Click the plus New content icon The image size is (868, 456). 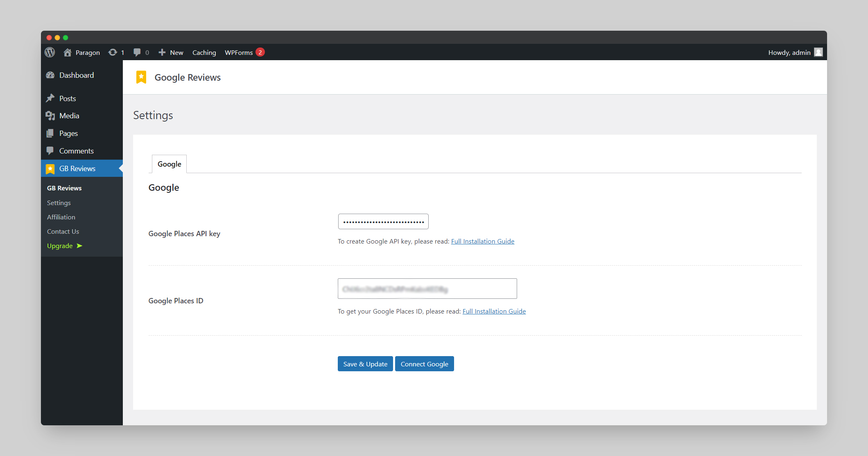[x=162, y=52]
